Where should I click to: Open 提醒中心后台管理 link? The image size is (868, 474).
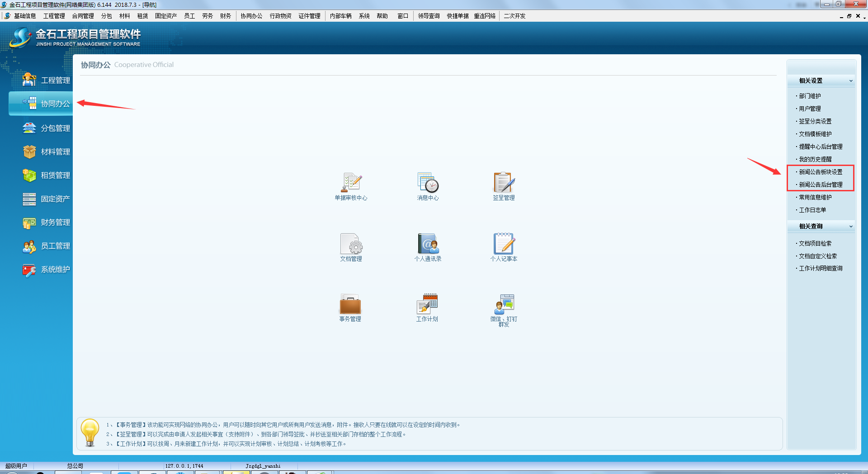click(821, 147)
